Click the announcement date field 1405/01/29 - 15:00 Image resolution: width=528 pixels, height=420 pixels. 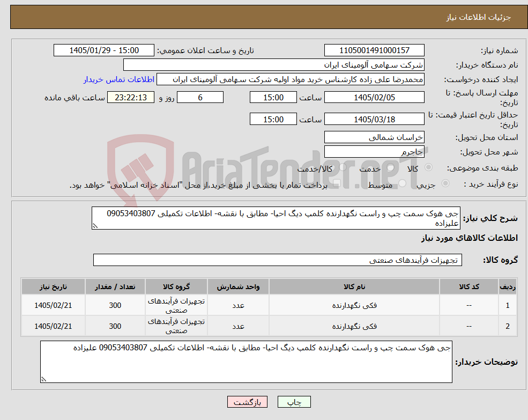[x=103, y=50]
